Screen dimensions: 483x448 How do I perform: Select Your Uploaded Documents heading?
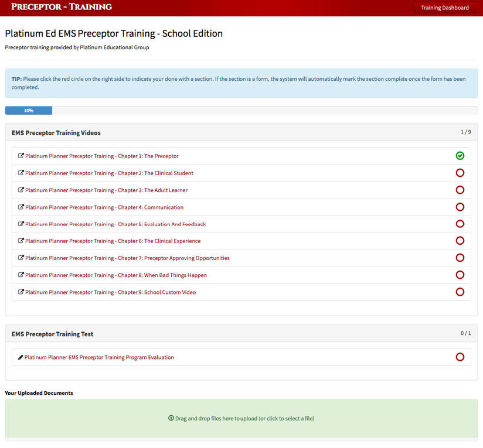point(39,393)
